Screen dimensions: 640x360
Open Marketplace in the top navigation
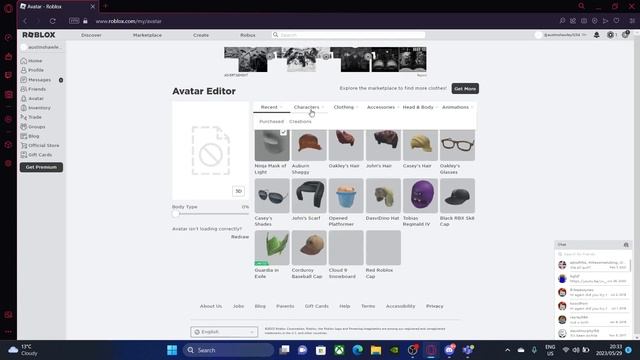coord(147,35)
